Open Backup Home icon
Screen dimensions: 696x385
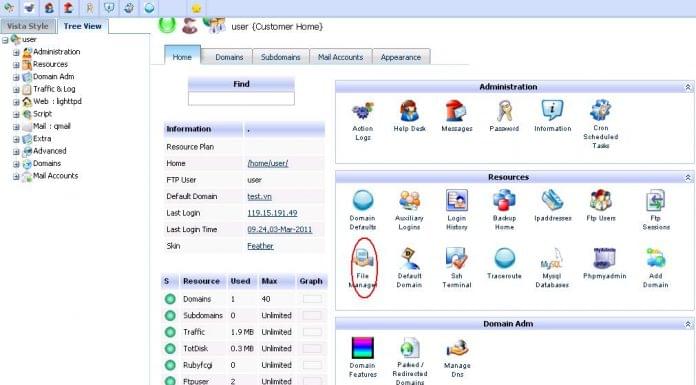pyautogui.click(x=504, y=201)
